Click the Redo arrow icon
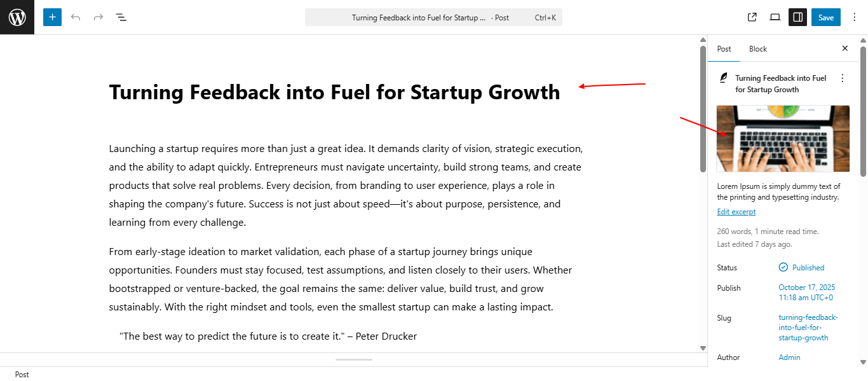Image resolution: width=868 pixels, height=381 pixels. 98,17
